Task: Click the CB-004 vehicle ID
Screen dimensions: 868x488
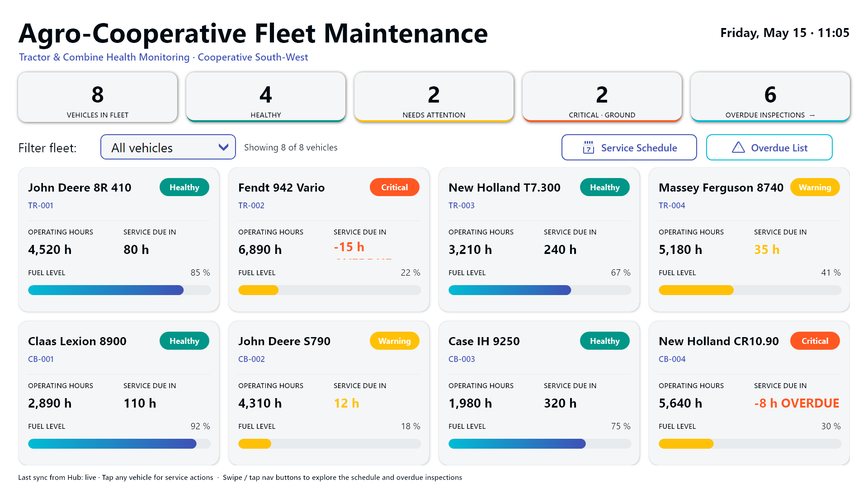Action: tap(672, 359)
